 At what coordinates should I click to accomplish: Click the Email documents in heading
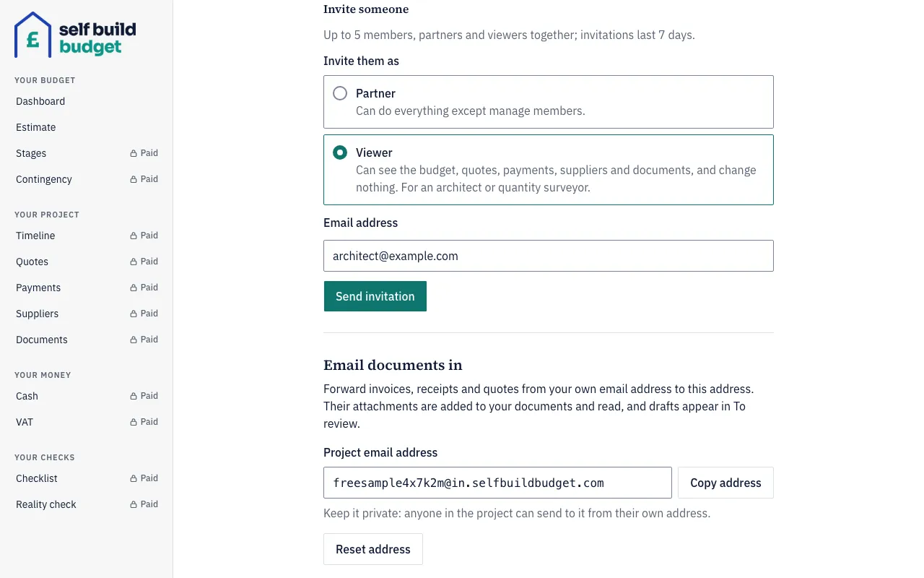pos(393,365)
